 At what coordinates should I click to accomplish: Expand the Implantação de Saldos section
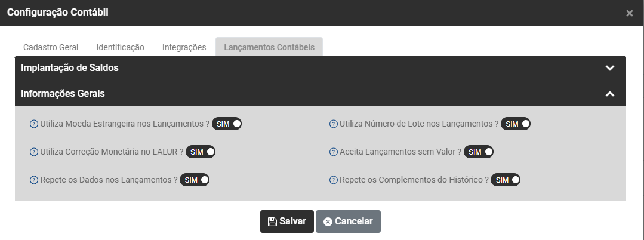609,68
